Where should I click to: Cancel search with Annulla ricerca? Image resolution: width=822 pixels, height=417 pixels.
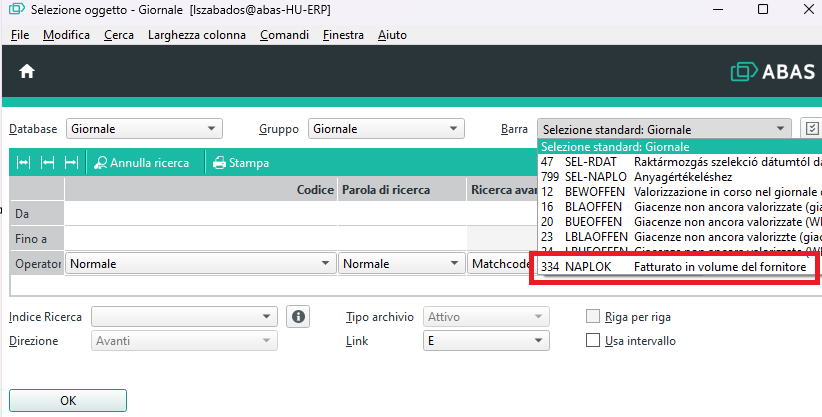(142, 163)
